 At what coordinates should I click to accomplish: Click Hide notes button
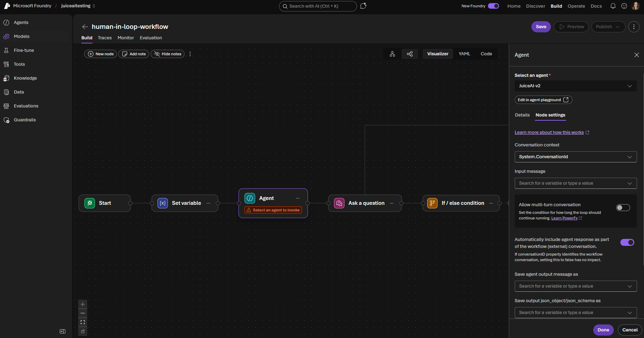(168, 54)
